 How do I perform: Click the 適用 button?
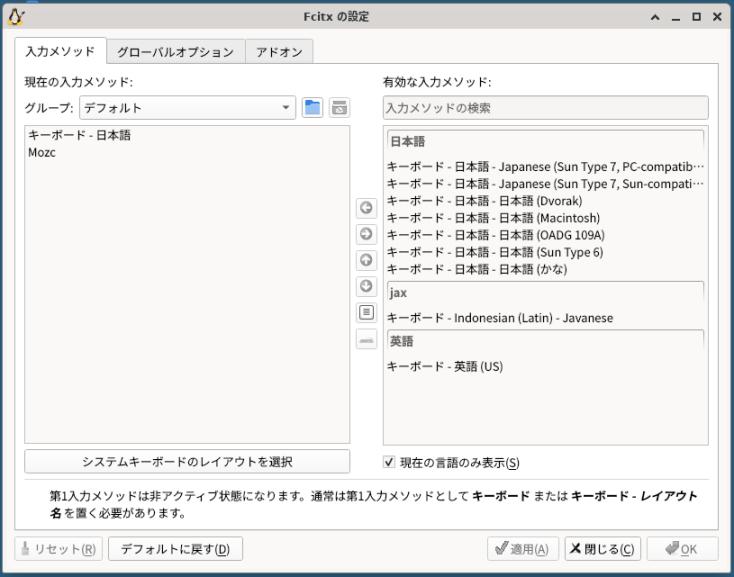point(523,548)
